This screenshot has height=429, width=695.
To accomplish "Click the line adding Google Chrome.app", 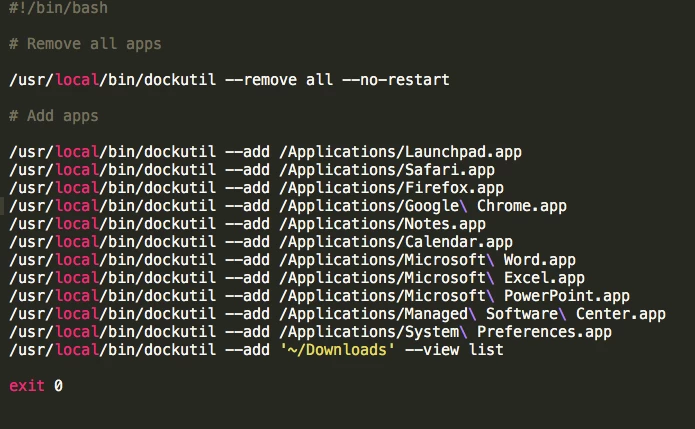I will pyautogui.click(x=288, y=206).
